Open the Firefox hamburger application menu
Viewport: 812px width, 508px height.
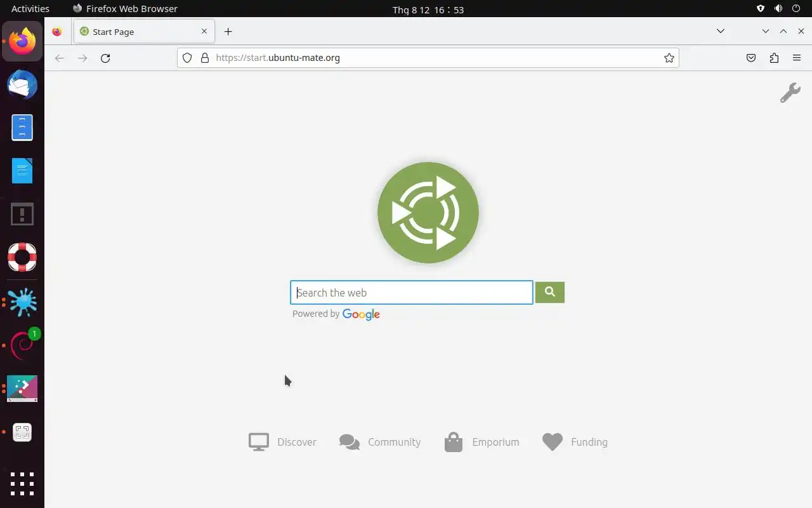pos(797,58)
